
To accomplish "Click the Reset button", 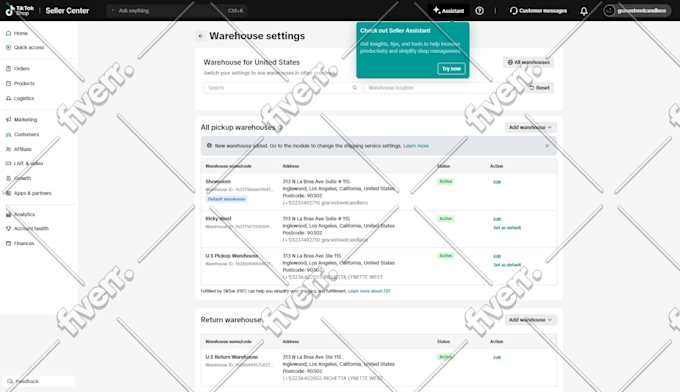I will (x=539, y=88).
